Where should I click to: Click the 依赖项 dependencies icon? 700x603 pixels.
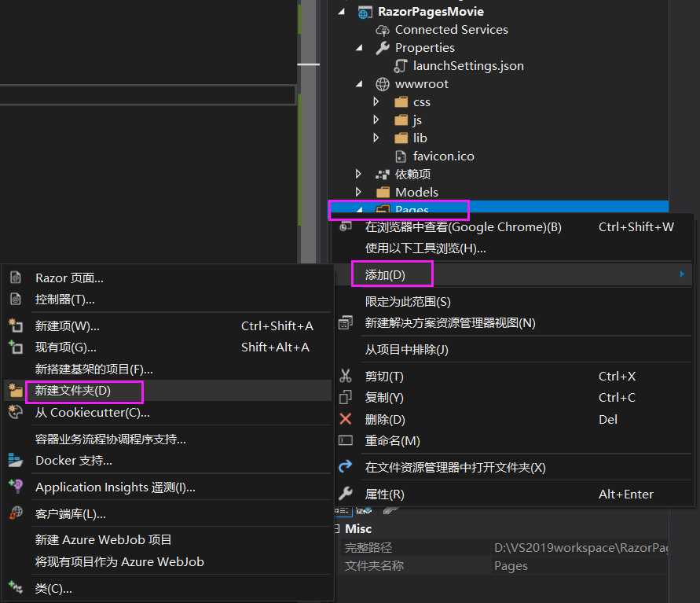click(x=383, y=175)
